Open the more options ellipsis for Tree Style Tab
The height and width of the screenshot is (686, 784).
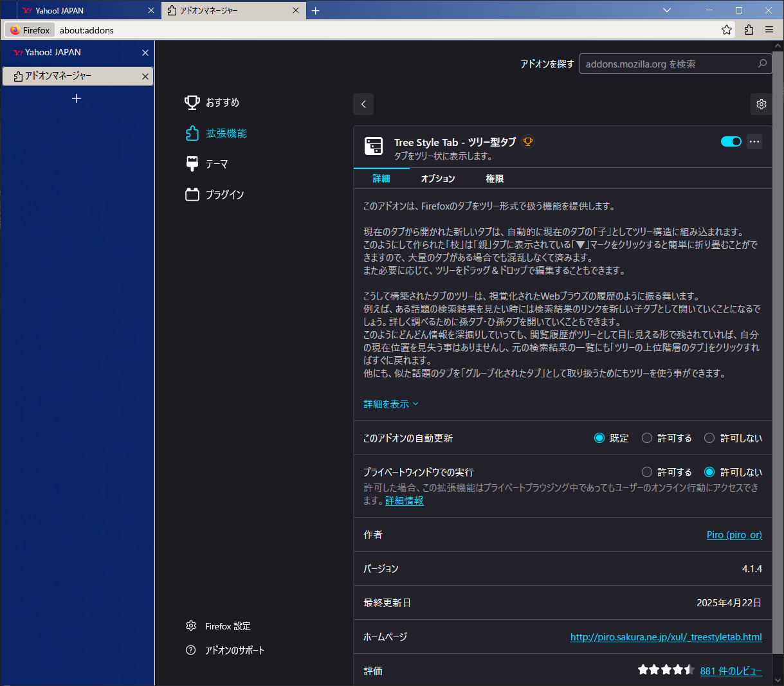click(754, 141)
